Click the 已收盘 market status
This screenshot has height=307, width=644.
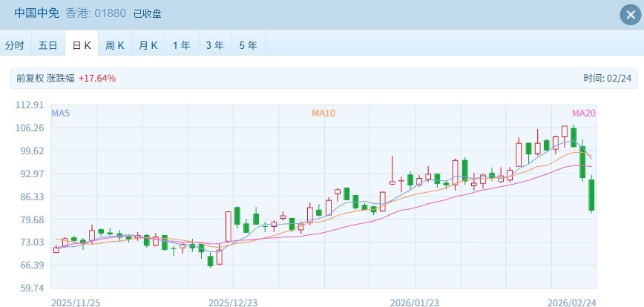point(147,13)
